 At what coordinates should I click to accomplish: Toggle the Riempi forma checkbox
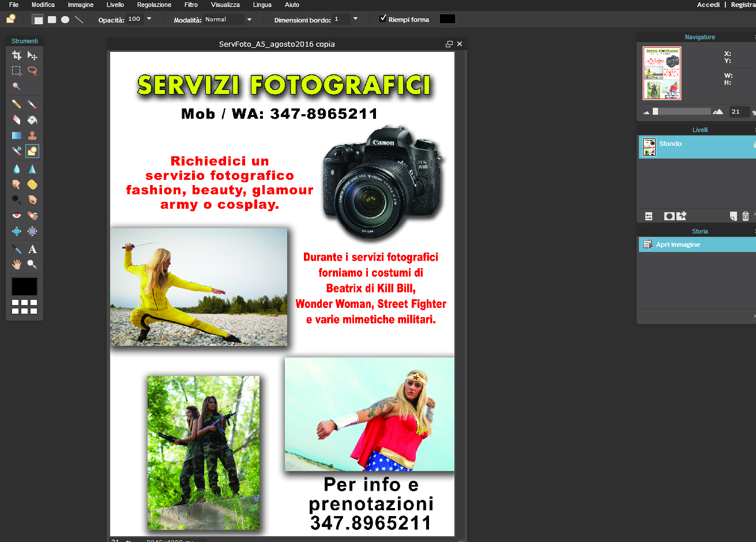click(383, 18)
